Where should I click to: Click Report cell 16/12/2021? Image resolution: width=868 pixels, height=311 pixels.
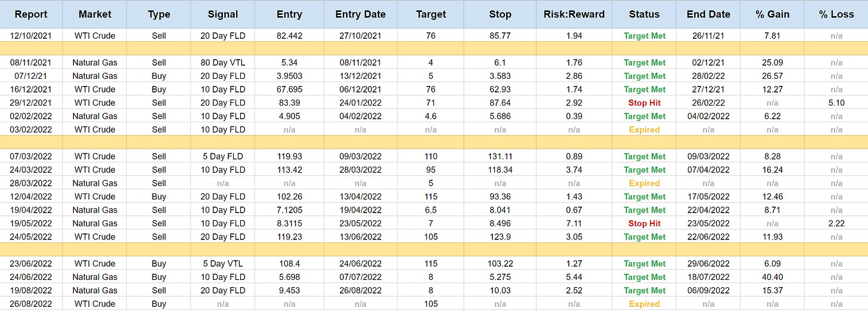[x=30, y=90]
